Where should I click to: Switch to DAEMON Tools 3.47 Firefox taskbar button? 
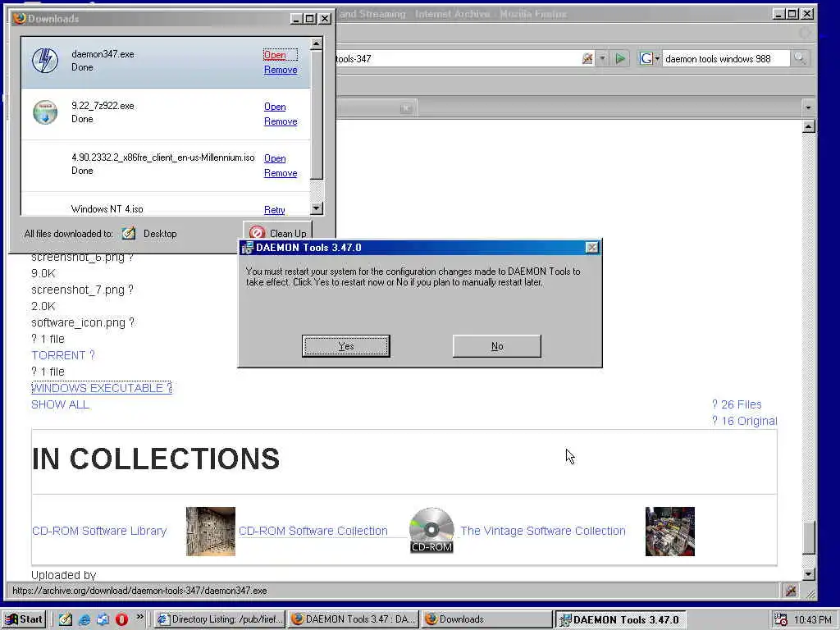pos(353,619)
